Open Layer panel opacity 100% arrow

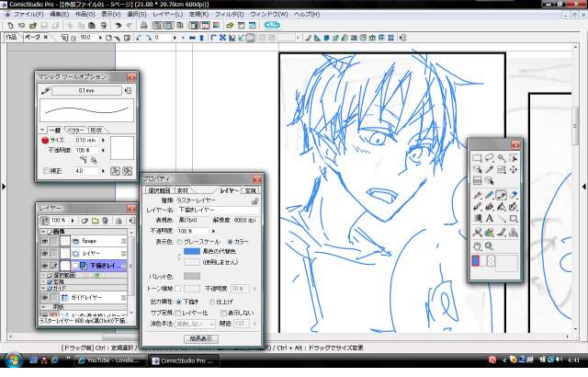point(73,221)
